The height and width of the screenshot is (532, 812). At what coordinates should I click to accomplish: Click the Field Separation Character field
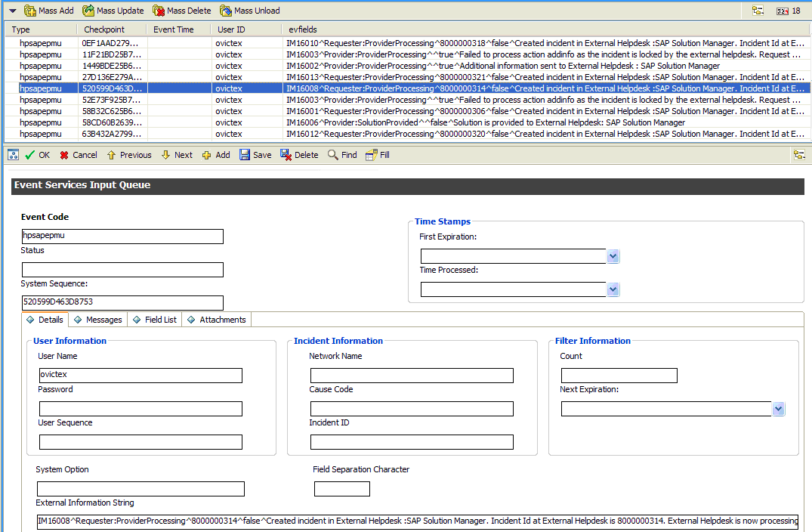tap(341, 489)
